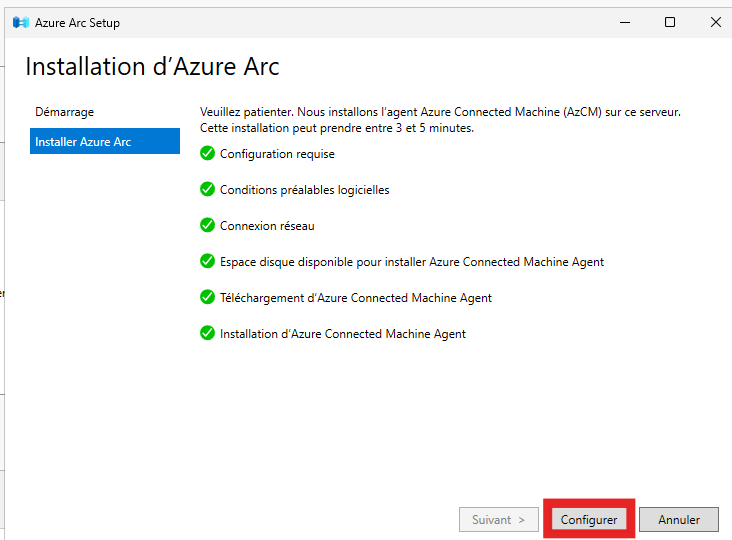This screenshot has height=540, width=732.
Task: Select the Démarrage step in sidebar
Action: point(64,112)
